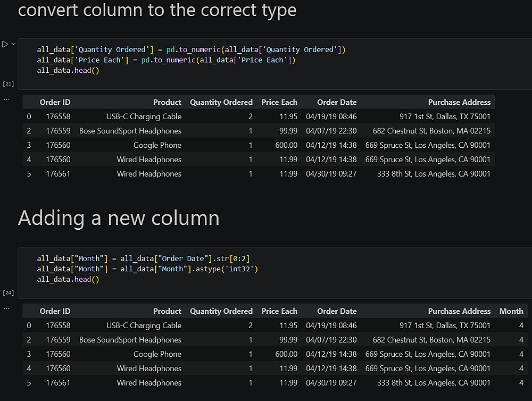Select USB-C Charging Cable cell in second table
The height and width of the screenshot is (401, 532).
click(144, 325)
